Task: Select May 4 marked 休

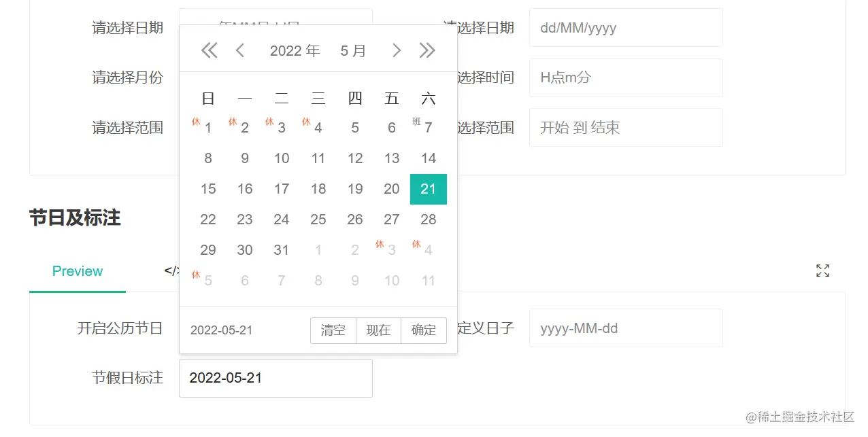Action: pos(318,128)
